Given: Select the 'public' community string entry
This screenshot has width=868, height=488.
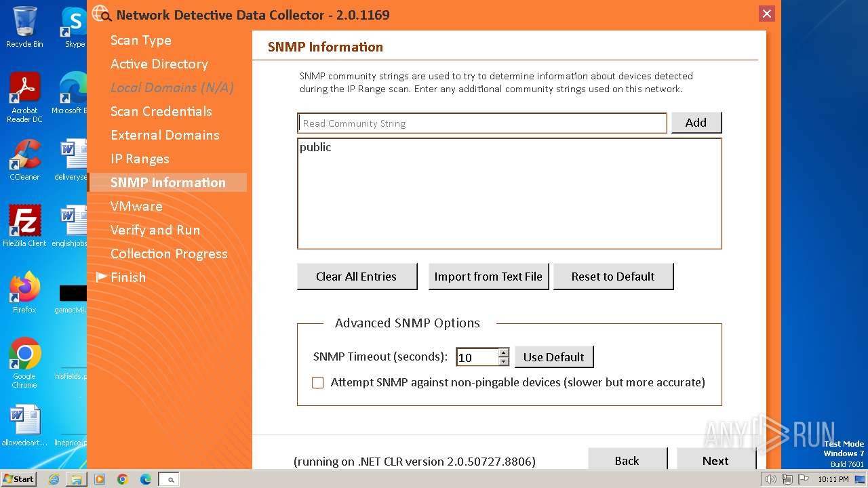Looking at the screenshot, I should pos(315,147).
